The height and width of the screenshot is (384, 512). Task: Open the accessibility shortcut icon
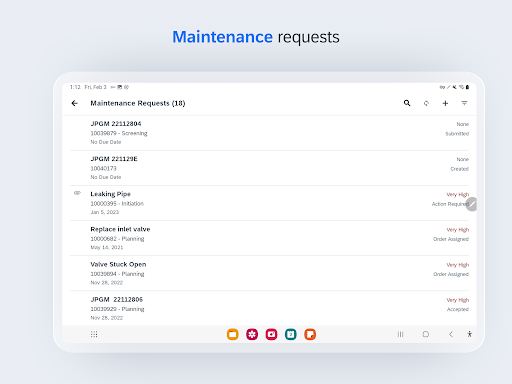tap(469, 334)
